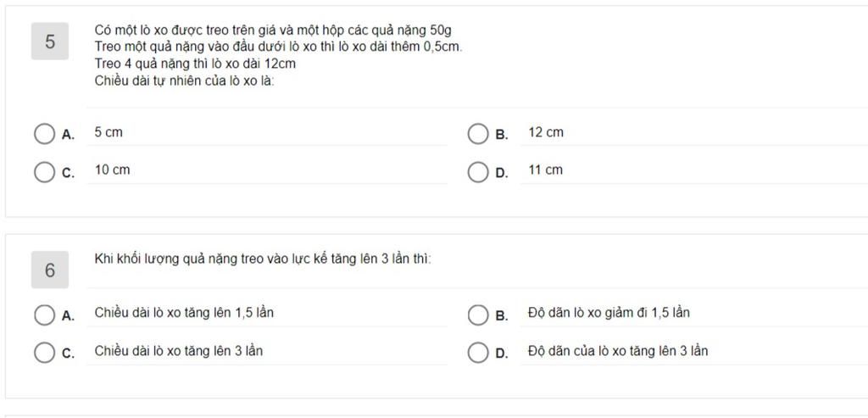Image resolution: width=868 pixels, height=418 pixels.
Task: Click the question number 5 badge
Action: click(x=50, y=42)
